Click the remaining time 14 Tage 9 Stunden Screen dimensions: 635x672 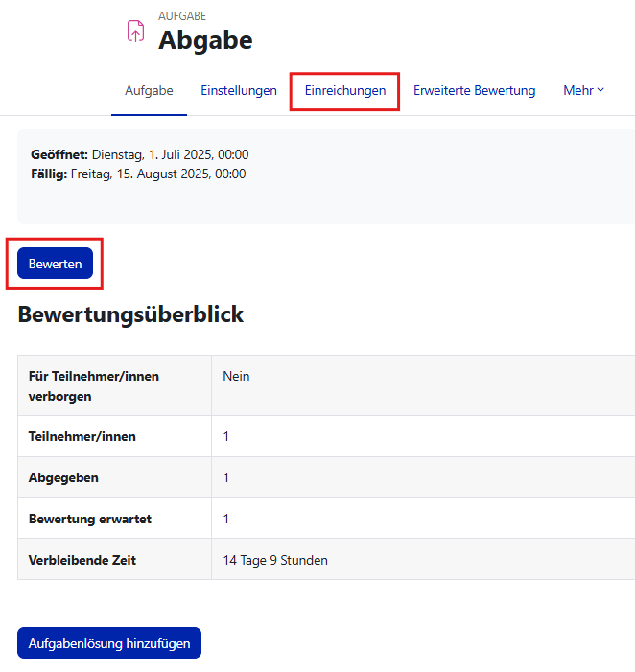point(275,560)
